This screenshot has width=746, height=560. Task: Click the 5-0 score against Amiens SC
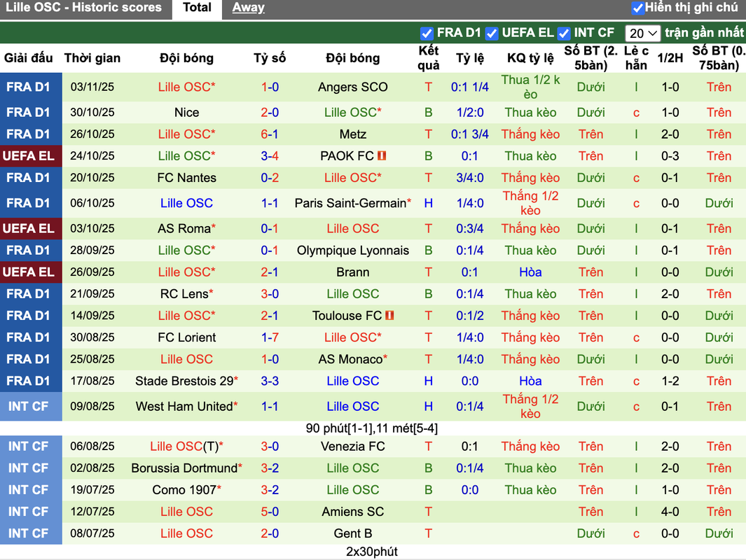point(269,512)
